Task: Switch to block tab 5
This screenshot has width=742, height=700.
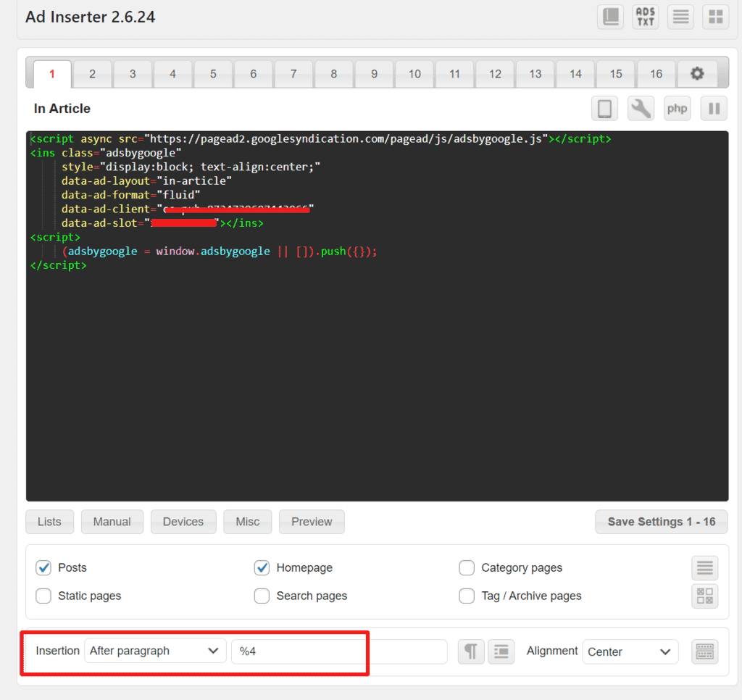Action: pos(213,74)
